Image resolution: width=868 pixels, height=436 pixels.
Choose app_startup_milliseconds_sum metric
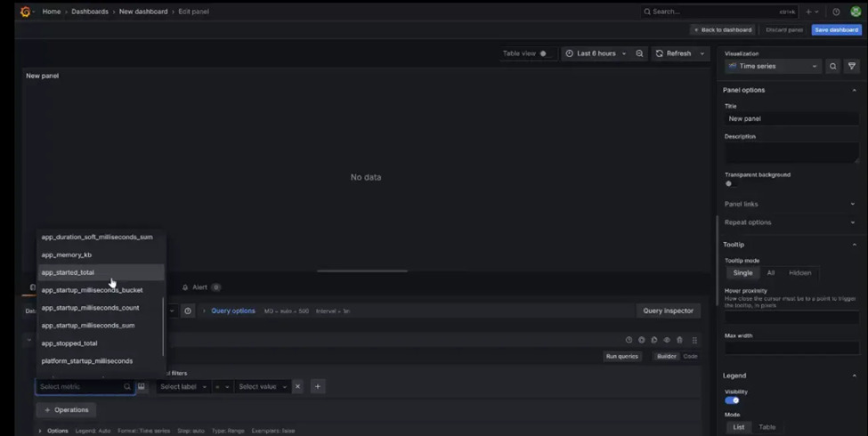pos(101,326)
